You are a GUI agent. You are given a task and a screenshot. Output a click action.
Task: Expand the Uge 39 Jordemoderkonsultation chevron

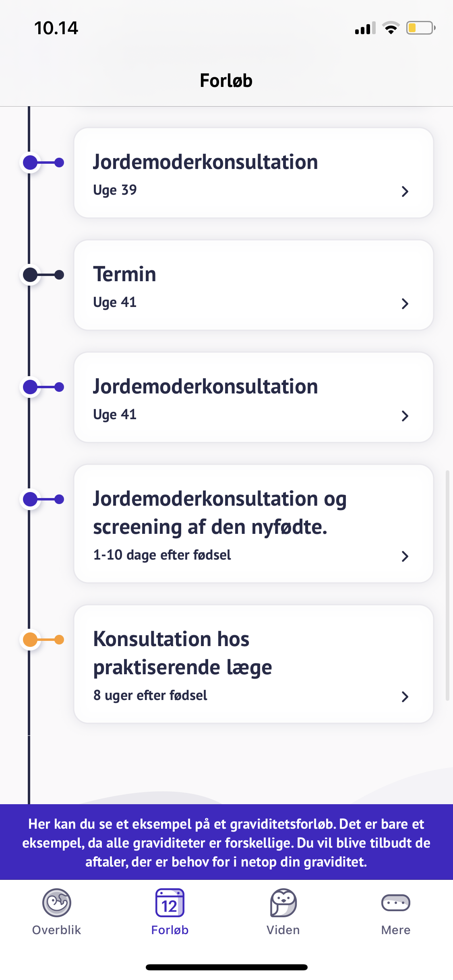[405, 191]
